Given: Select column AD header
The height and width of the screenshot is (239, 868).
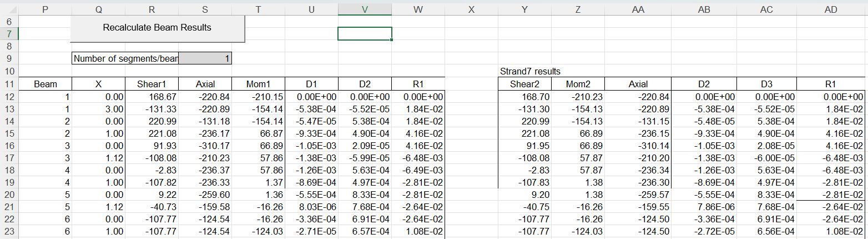Looking at the screenshot, I should 831,8.
